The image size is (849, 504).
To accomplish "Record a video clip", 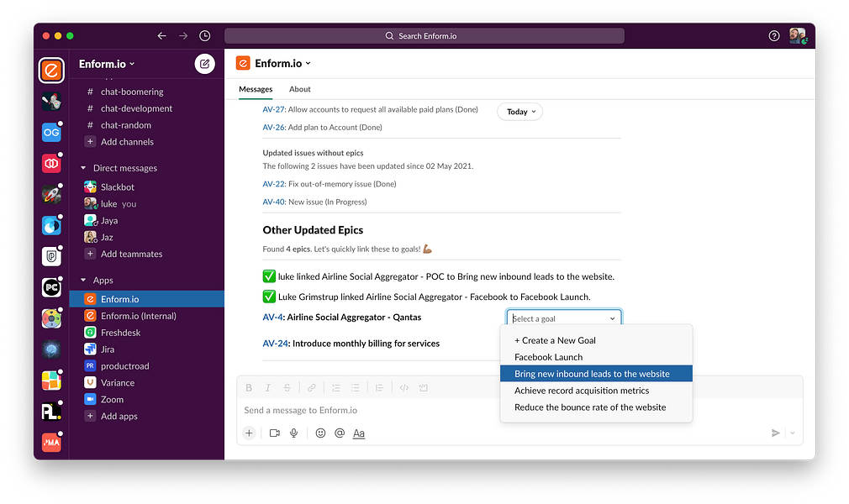I will (x=275, y=433).
